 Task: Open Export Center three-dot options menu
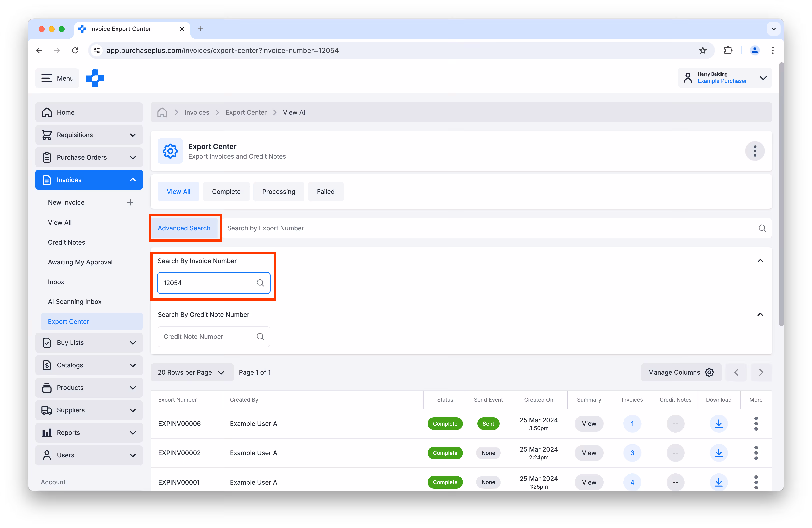(x=755, y=151)
